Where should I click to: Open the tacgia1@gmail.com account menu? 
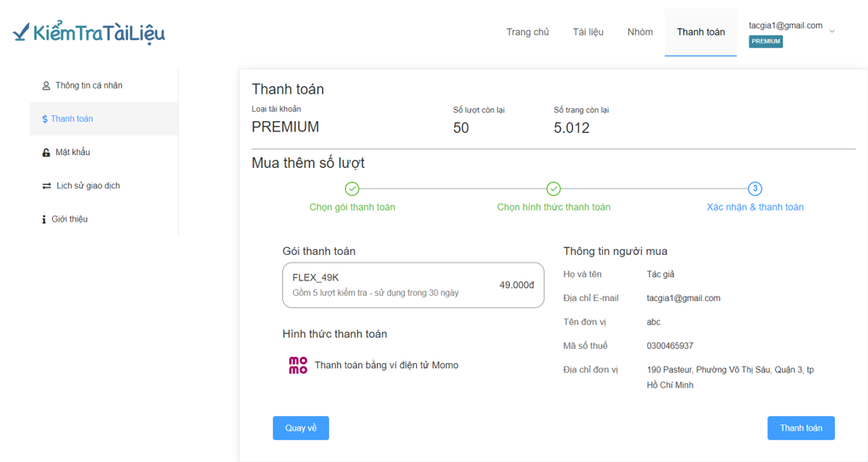tap(785, 26)
